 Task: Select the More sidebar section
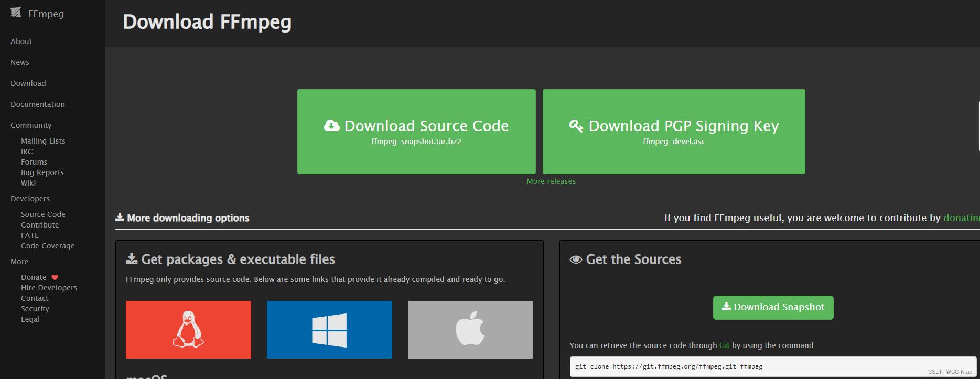pos(19,262)
